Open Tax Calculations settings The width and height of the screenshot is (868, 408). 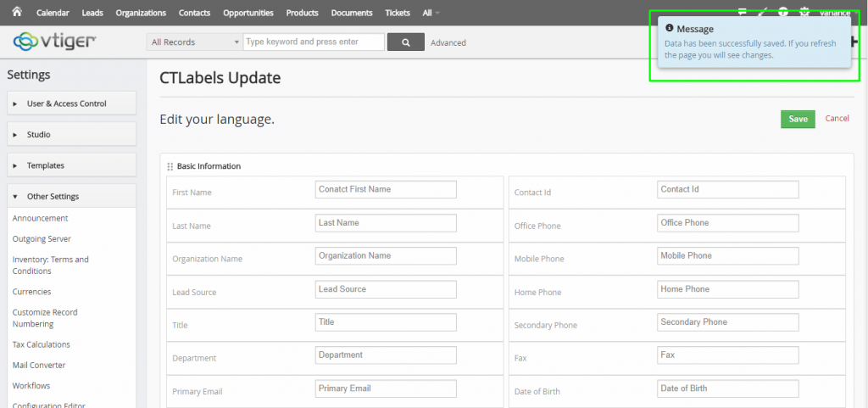(41, 344)
